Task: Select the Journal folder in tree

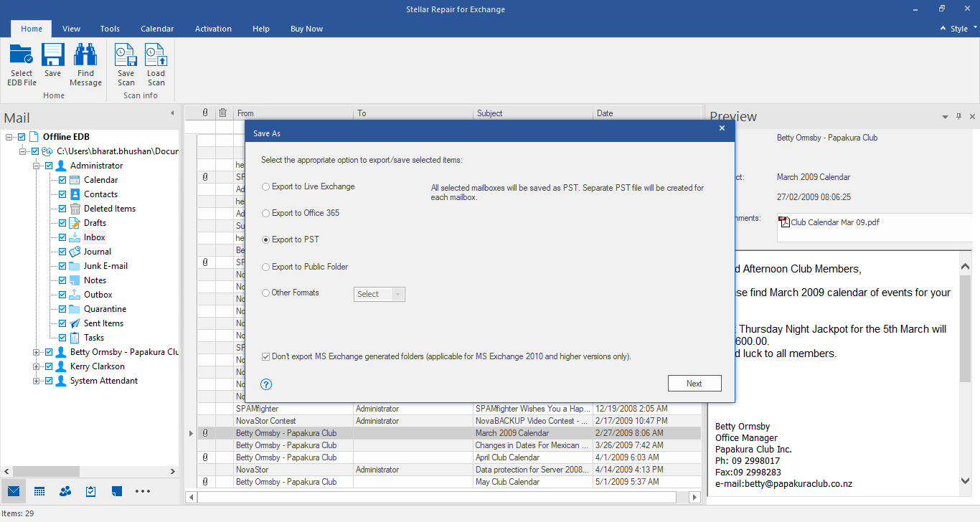Action: pyautogui.click(x=97, y=252)
